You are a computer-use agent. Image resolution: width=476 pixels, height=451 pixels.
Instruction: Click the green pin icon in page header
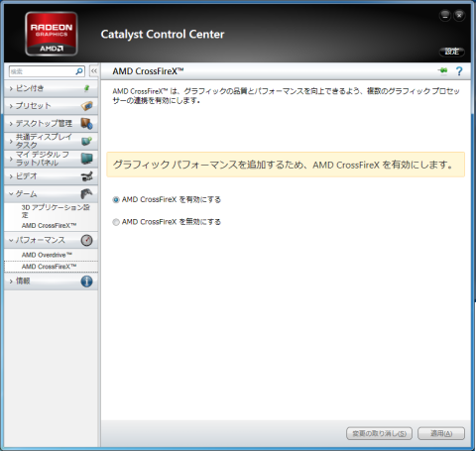(442, 70)
